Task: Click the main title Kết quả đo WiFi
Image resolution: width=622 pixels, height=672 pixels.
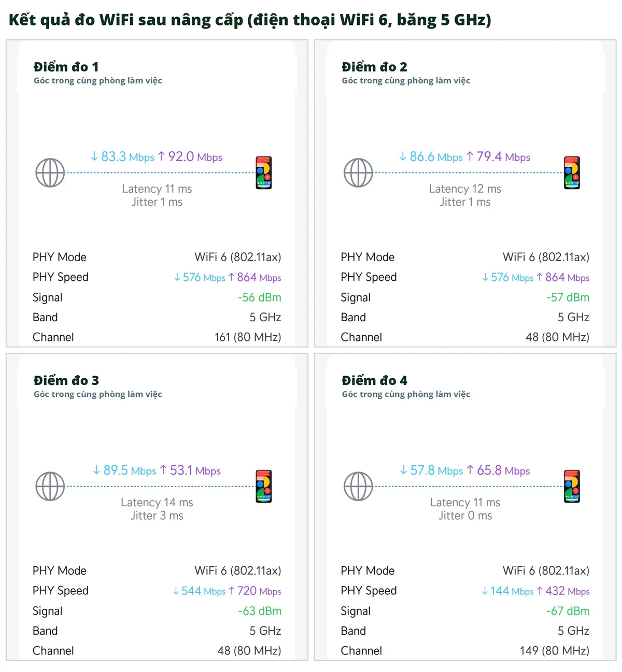Action: click(250, 20)
